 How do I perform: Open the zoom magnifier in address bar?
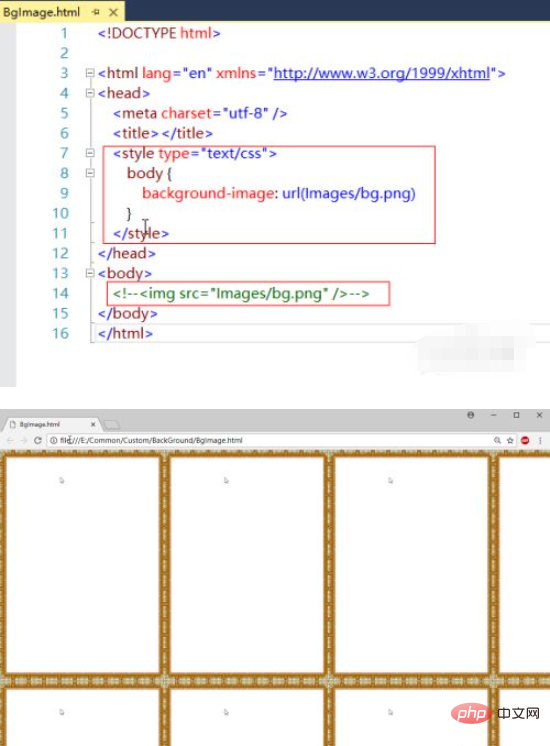click(x=497, y=441)
